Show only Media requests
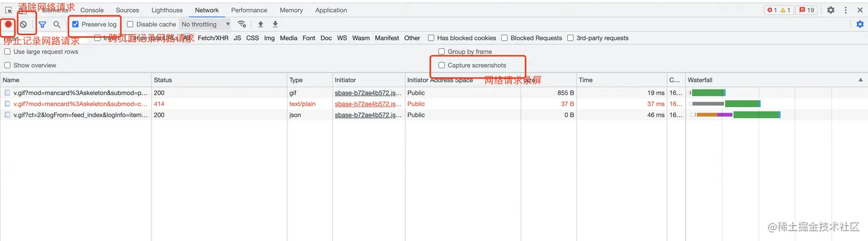 coord(289,38)
